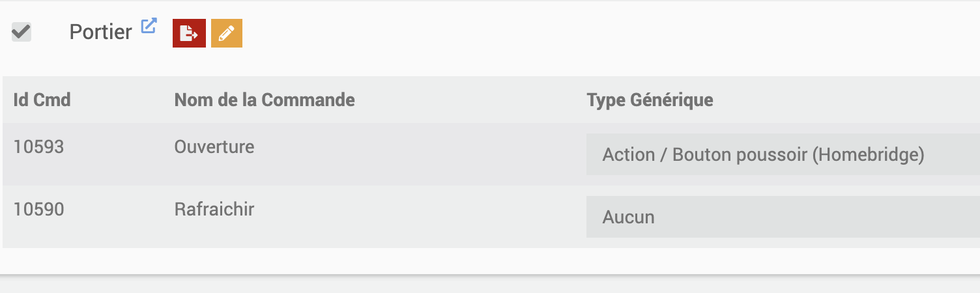Click empty white strip below command table

pyautogui.click(x=489, y=260)
